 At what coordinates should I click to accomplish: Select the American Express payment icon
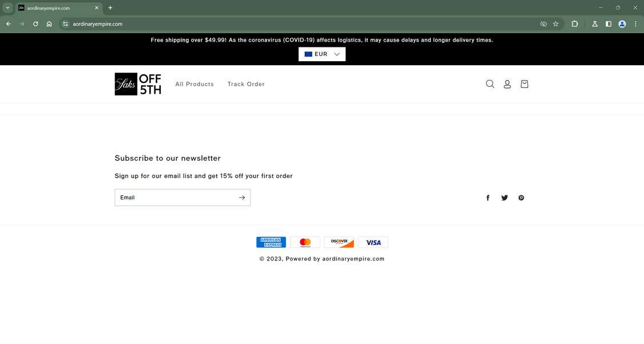[271, 242]
